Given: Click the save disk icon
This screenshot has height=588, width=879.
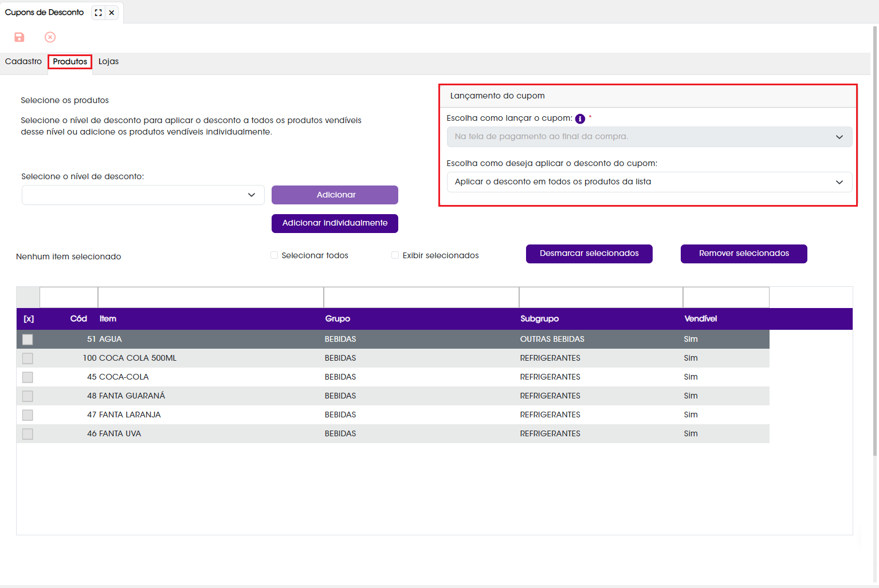Looking at the screenshot, I should tap(19, 37).
